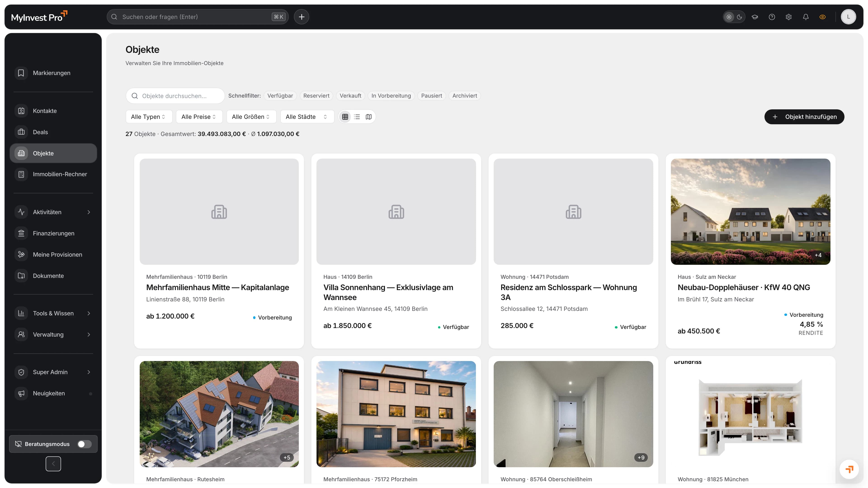Open Villa Sonnenhang property title
This screenshot has height=488, width=868.
[x=388, y=292]
